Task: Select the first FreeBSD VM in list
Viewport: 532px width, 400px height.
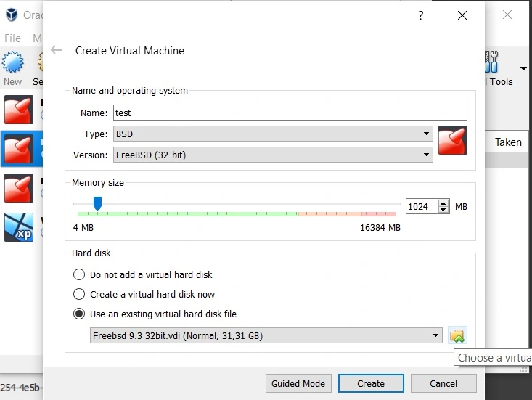Action: point(19,110)
